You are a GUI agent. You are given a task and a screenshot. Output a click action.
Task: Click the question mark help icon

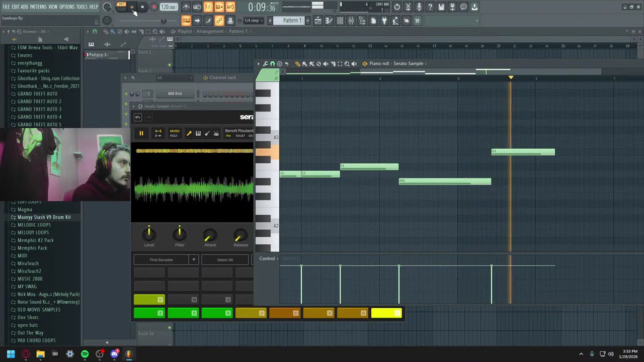click(430, 7)
